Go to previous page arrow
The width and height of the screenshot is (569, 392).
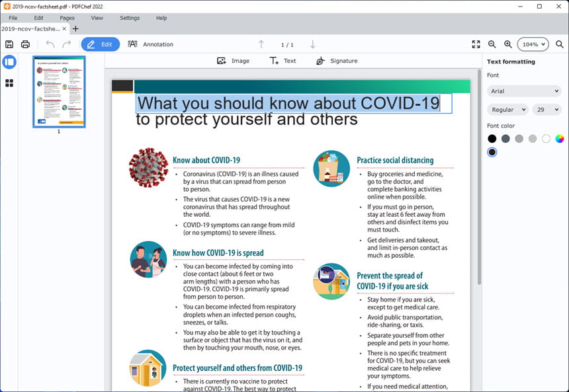261,44
